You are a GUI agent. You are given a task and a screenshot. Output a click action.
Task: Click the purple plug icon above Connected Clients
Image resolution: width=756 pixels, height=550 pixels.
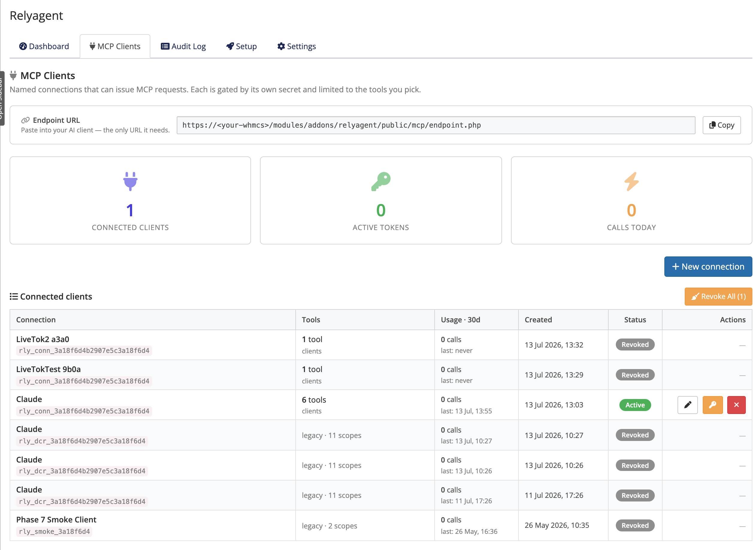pos(130,181)
